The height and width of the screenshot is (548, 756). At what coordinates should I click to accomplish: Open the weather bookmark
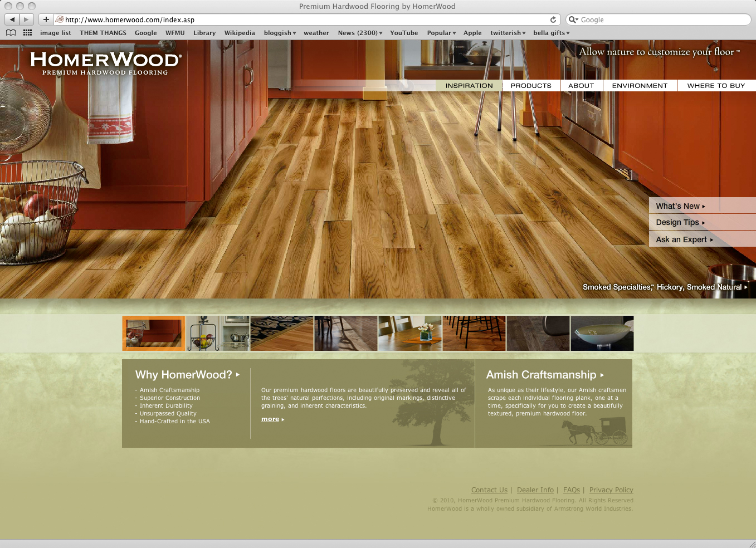coord(316,33)
